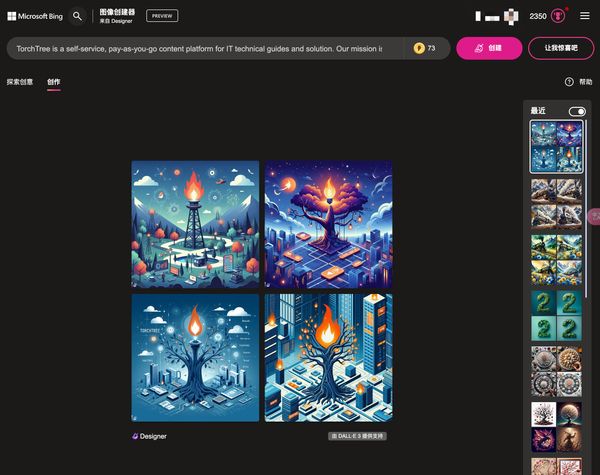Open the 帮助 help link
600x475 pixels.
point(585,82)
